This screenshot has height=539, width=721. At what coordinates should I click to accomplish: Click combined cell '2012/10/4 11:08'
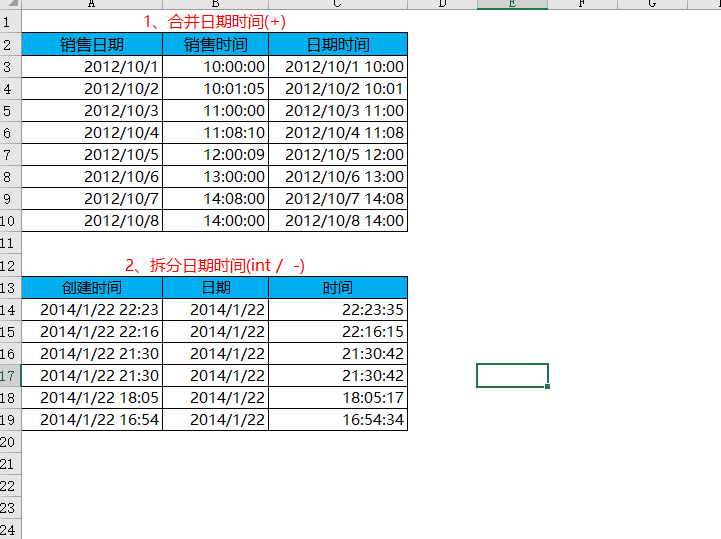pos(338,133)
